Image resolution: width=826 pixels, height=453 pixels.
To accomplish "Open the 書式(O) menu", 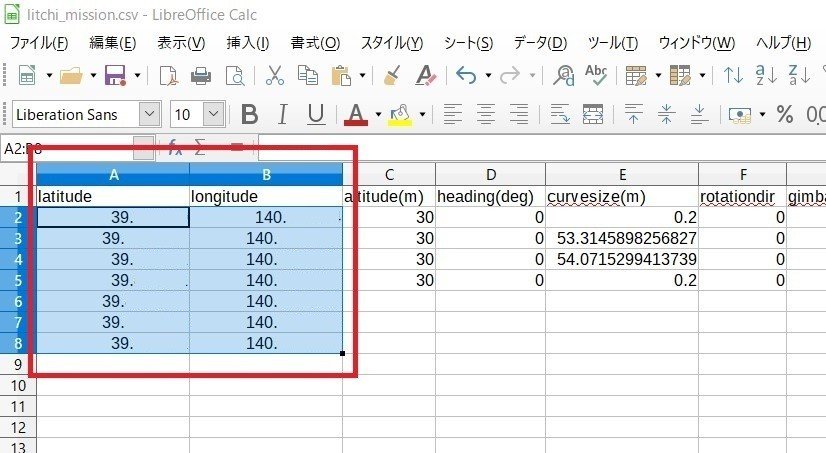I will coord(315,43).
